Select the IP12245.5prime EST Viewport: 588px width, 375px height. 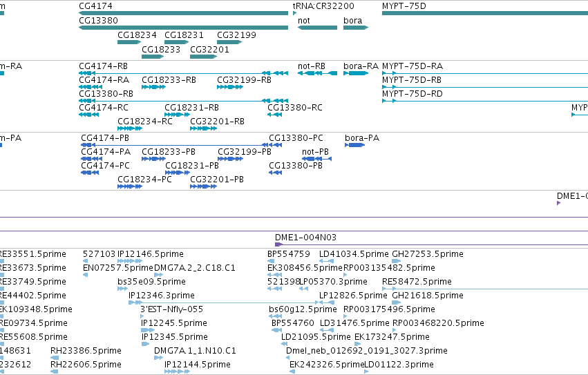click(148, 330)
